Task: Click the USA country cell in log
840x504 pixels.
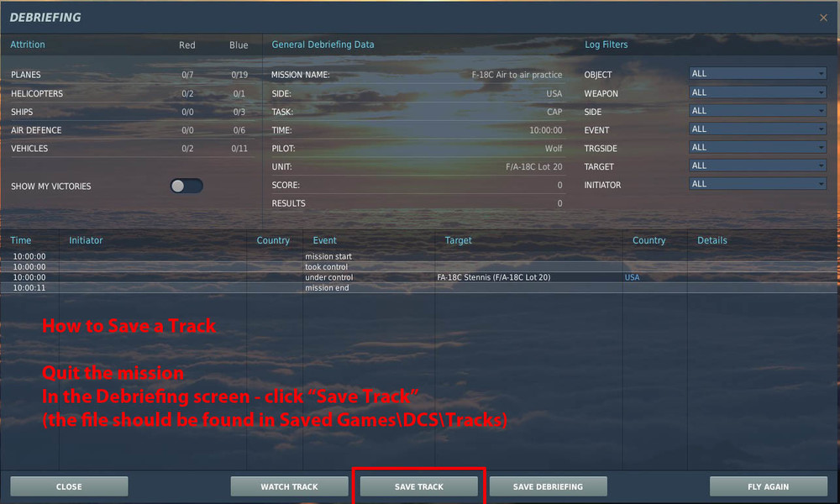Action: (x=633, y=277)
